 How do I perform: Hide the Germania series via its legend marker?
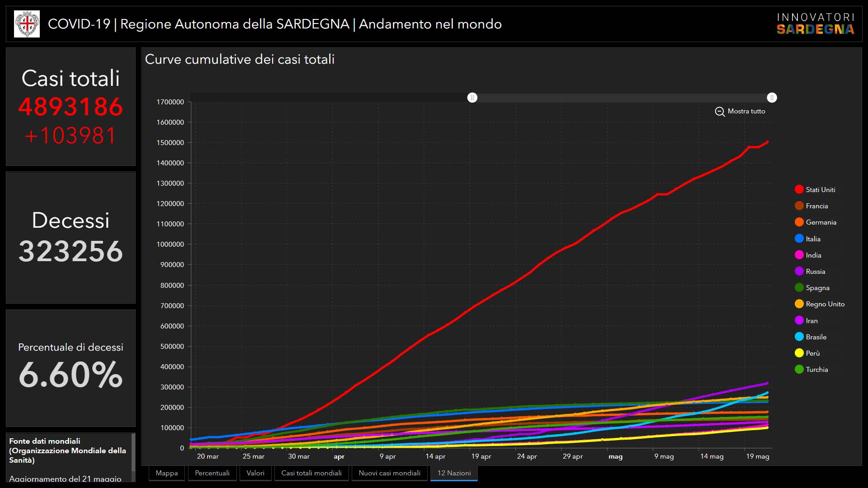coord(799,222)
